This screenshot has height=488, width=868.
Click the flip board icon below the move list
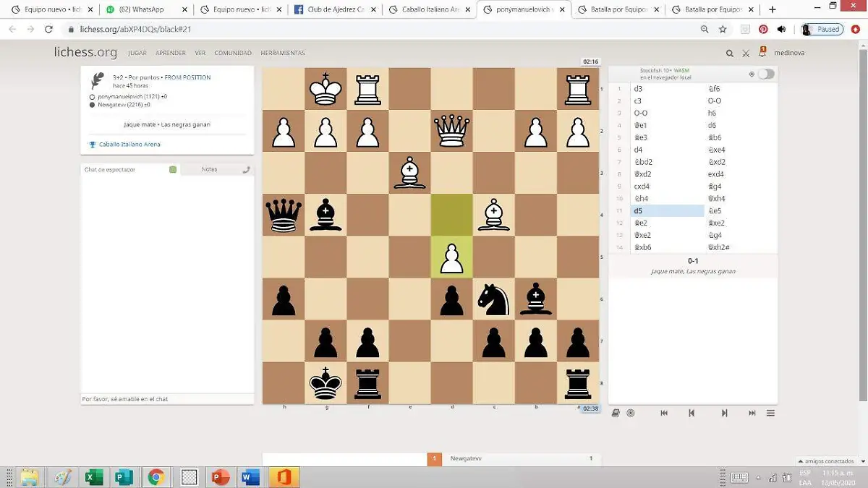616,413
